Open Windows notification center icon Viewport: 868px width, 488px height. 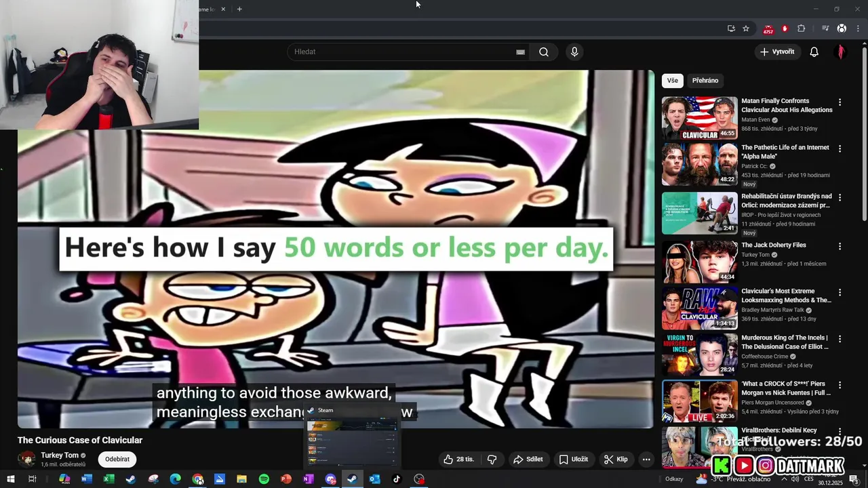[x=854, y=479]
